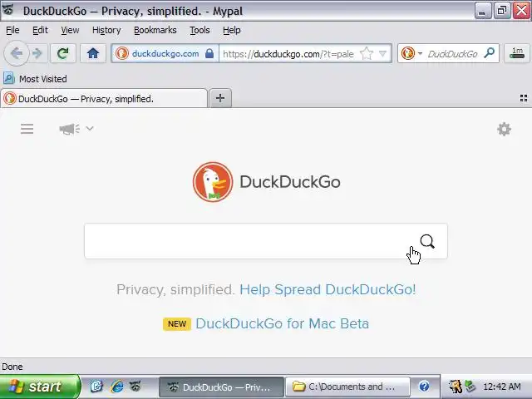532x399 pixels.
Task: Open DuckDuckGo for Mac Beta link
Action: click(283, 323)
